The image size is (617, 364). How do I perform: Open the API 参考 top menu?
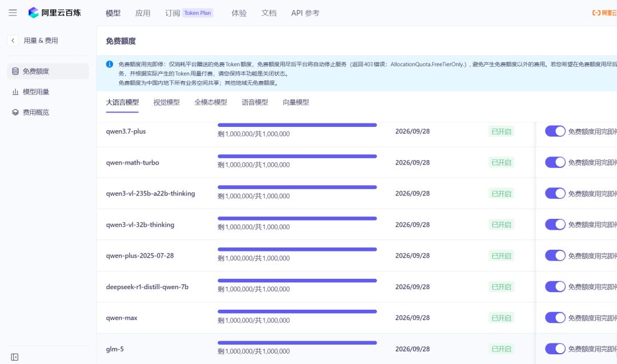[x=305, y=13]
